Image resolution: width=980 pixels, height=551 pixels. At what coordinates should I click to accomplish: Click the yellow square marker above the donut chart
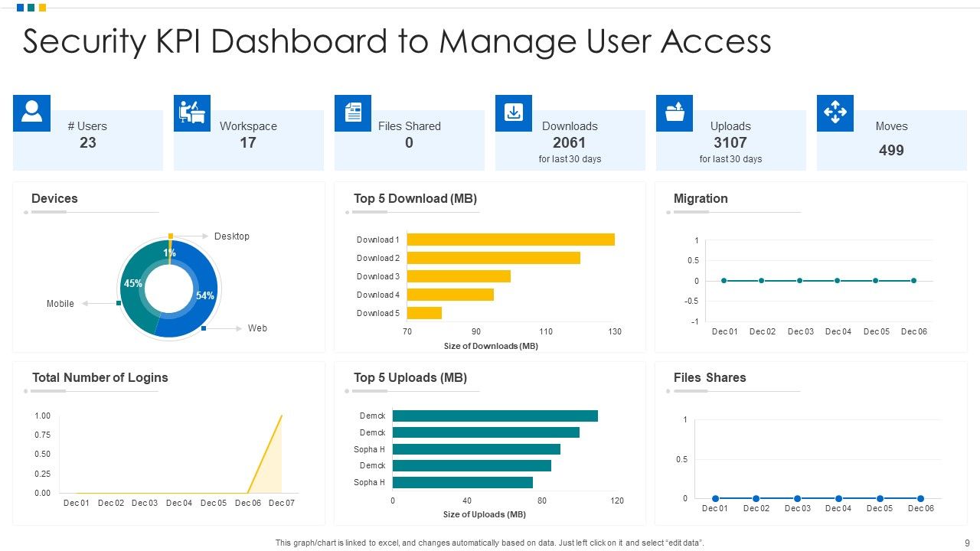pos(170,236)
